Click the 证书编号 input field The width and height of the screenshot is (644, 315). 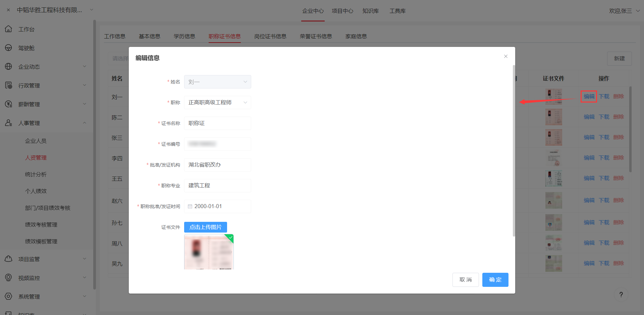coord(218,144)
